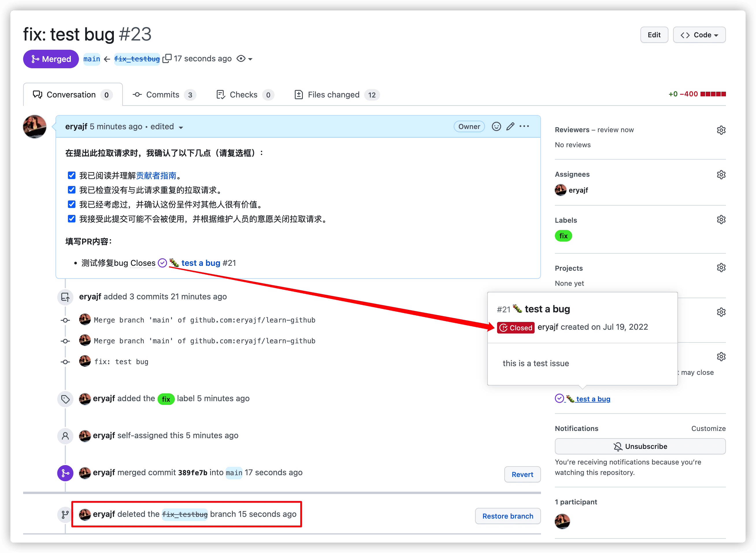Click the Revert button
The image size is (756, 553).
coord(522,474)
